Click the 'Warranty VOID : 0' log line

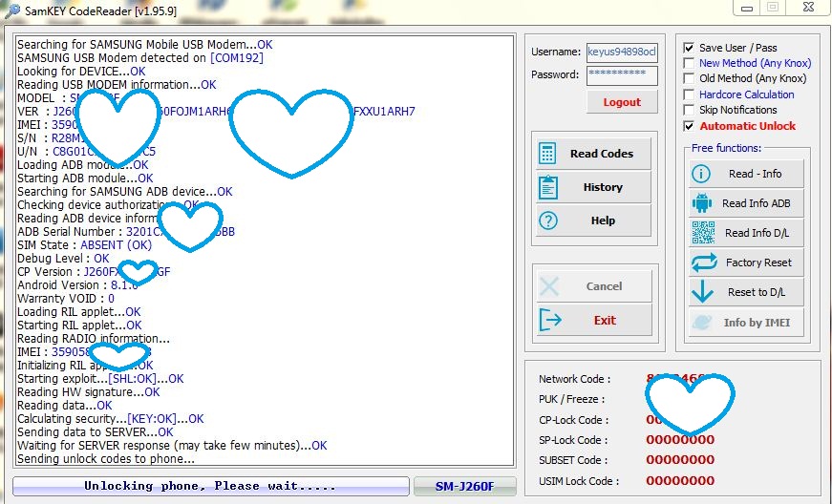[x=66, y=299]
